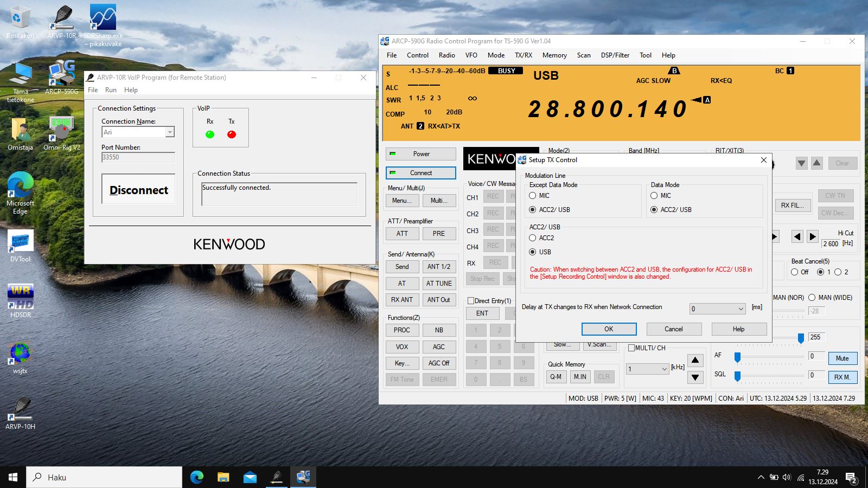Viewport: 868px width, 488px height.
Task: Enable the MULTI/CH checkbox
Action: pos(631,348)
